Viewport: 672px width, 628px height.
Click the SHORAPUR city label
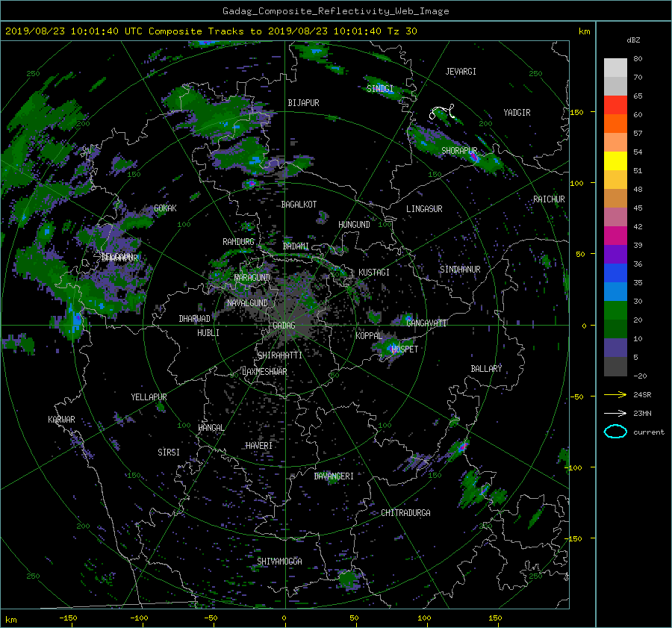[459, 151]
